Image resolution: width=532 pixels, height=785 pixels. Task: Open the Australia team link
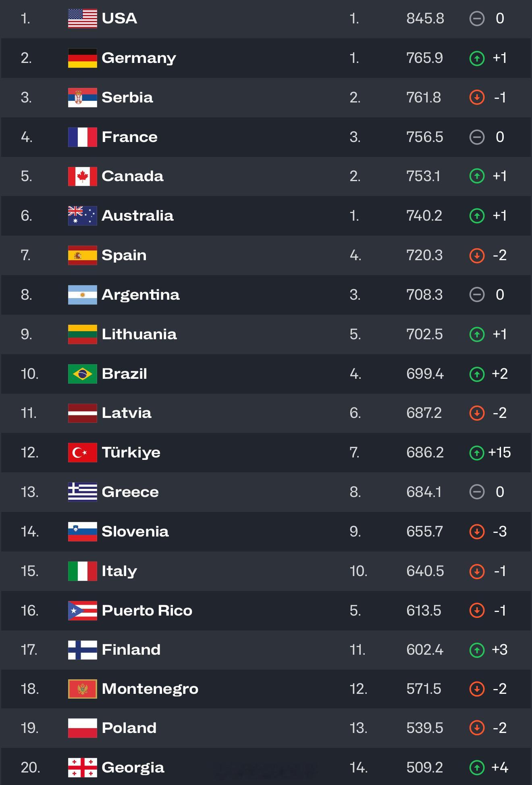click(x=137, y=215)
